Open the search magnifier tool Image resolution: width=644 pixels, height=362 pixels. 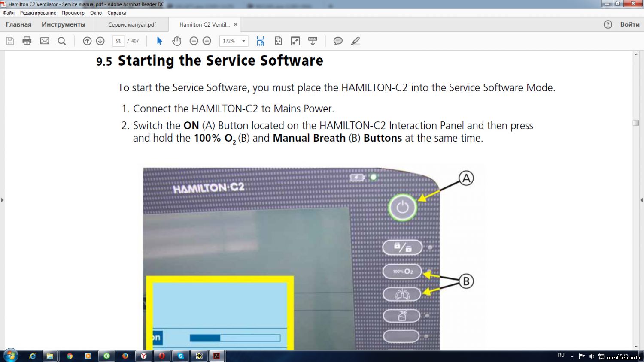point(62,41)
